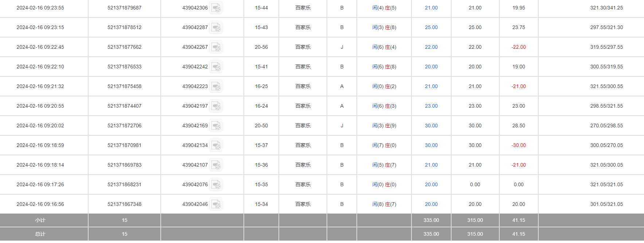Click the 小计 subtotal row label
Image resolution: width=644 pixels, height=243 pixels.
40,220
